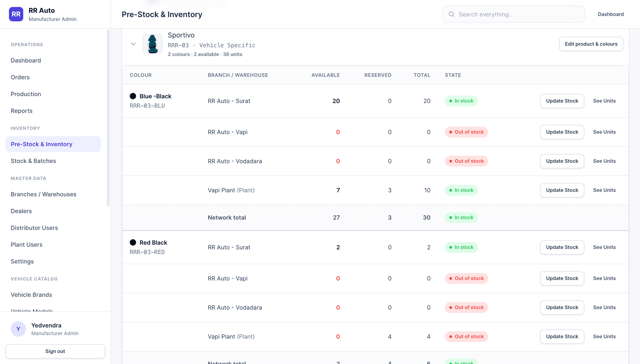Update Stock for Blue-Black RR Auto - Vapi
The image size is (640, 364).
(562, 132)
